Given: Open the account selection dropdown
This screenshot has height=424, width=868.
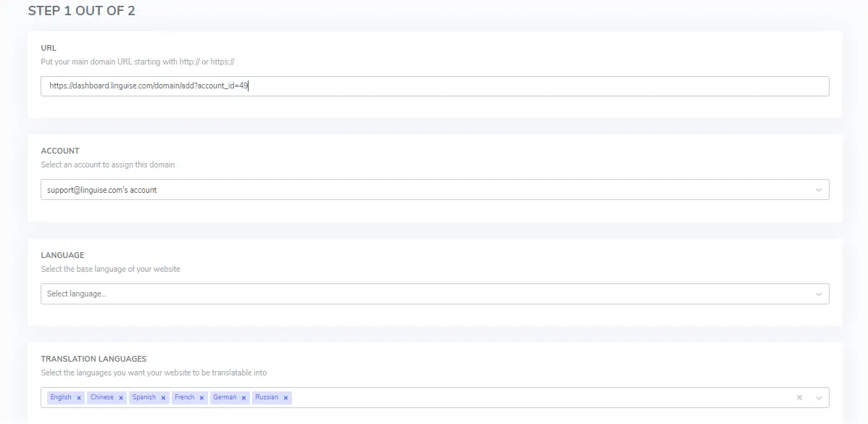Looking at the screenshot, I should 435,190.
